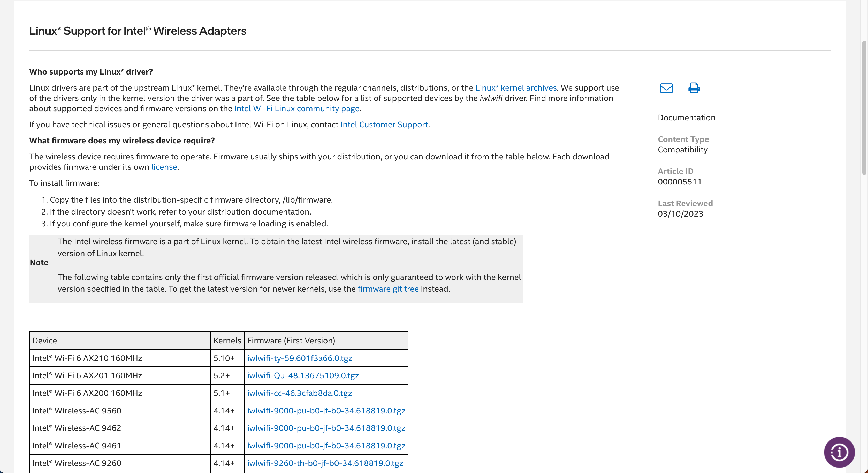868x473 pixels.
Task: Download iwlwifi-cc-46.3cfab8da.0.tgz firmware
Action: (300, 393)
